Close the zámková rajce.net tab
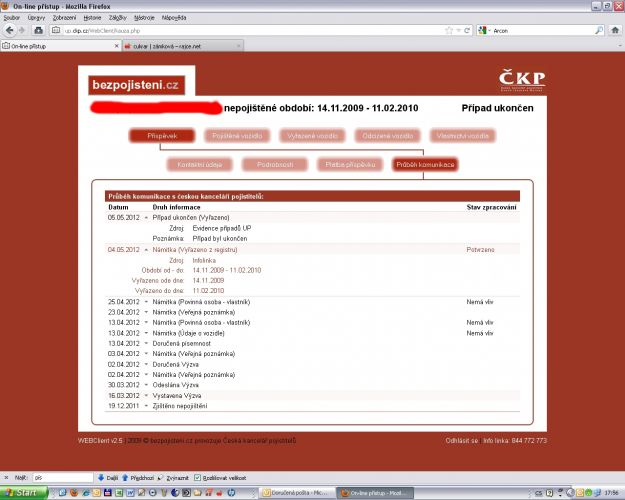 click(x=238, y=46)
